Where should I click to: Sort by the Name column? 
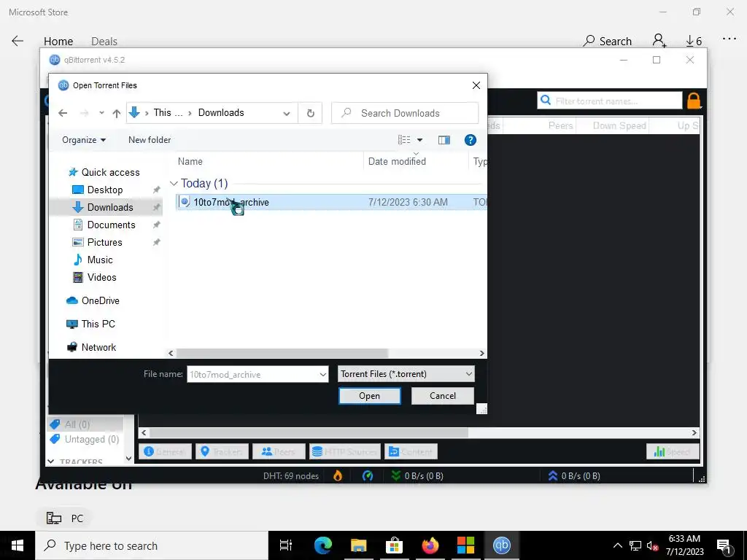(190, 161)
